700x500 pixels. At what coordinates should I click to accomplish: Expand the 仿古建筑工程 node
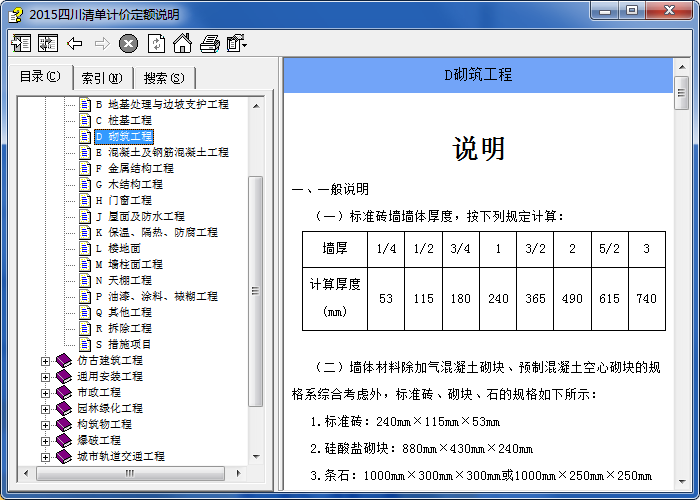(x=45, y=361)
